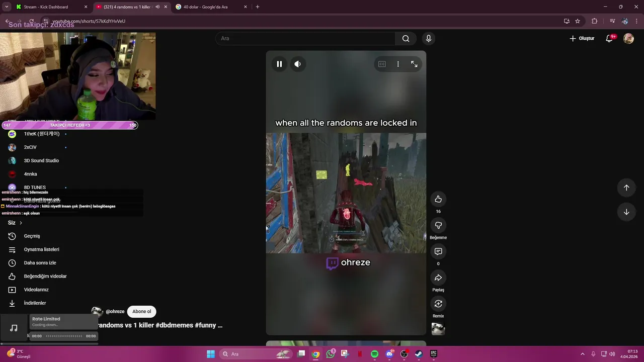Open 2xCIV subscription channel
Screen dimensions: 644x362
30,147
